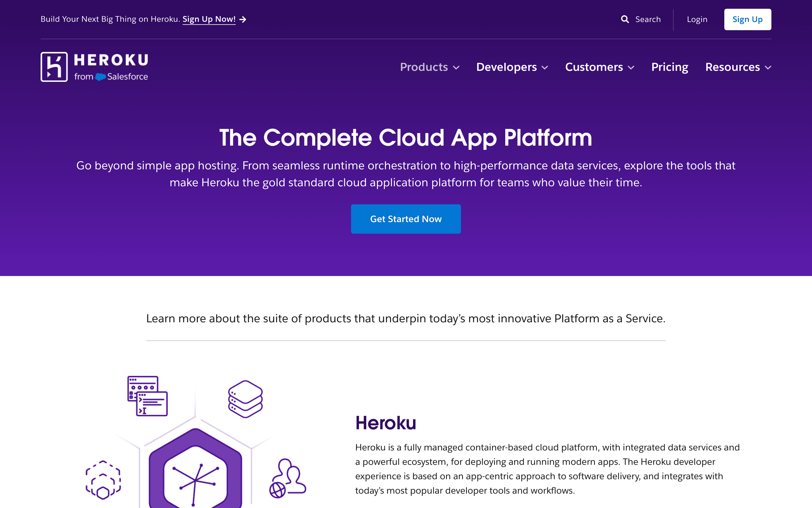812x508 pixels.
Task: Click the Search text in header
Action: point(648,19)
